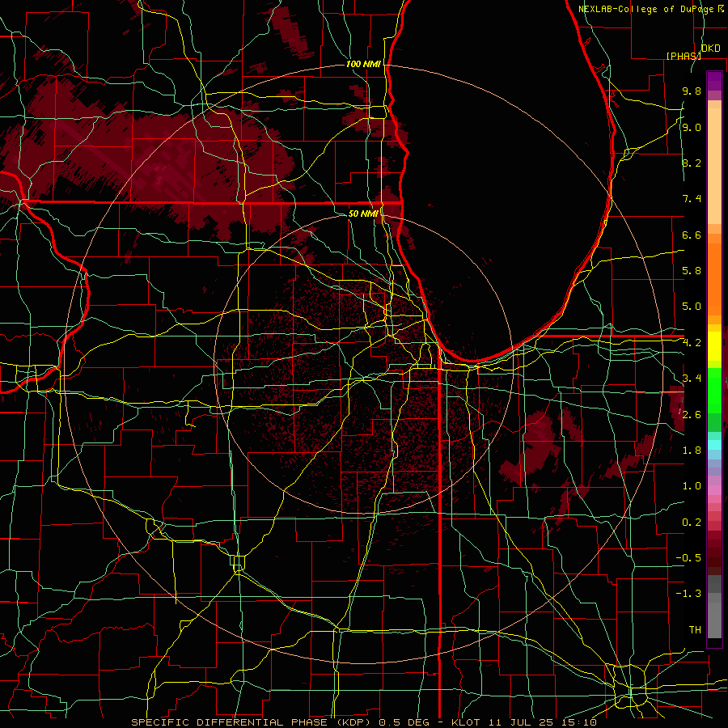Pick the bright green color bar segment

tap(714, 390)
